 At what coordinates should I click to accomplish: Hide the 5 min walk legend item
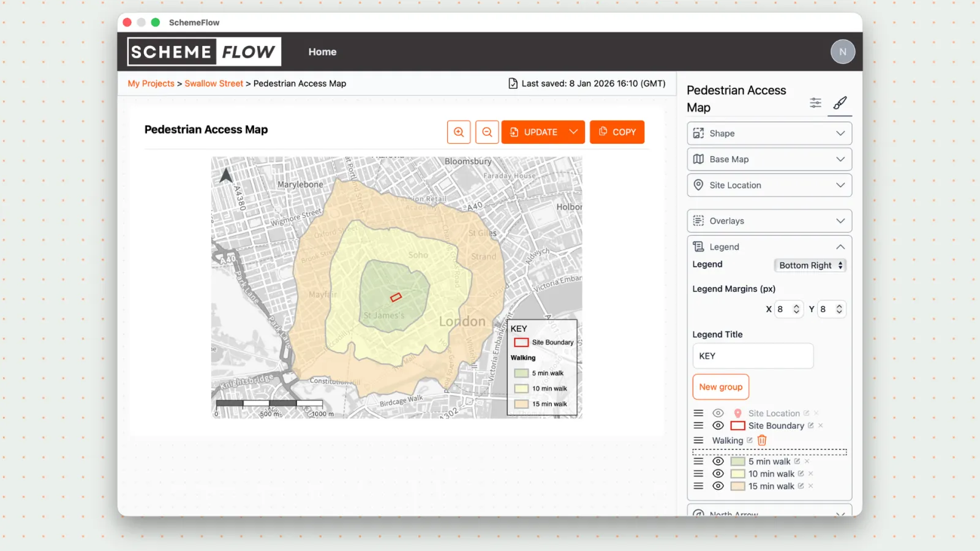[x=718, y=461]
